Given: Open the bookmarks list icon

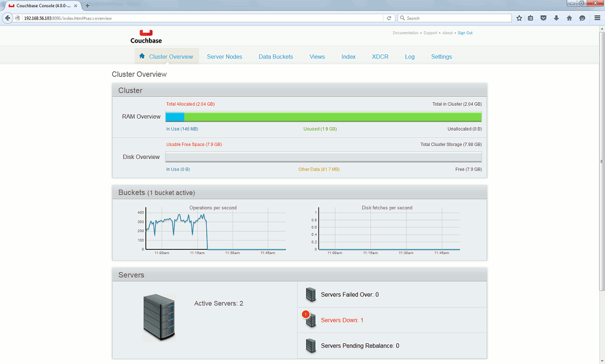Looking at the screenshot, I should (x=531, y=18).
